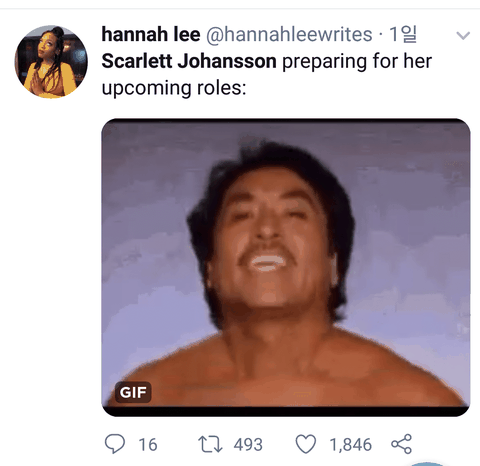Screen dimensions: 480x466
Task: Click the hannah lee display name
Action: (151, 34)
